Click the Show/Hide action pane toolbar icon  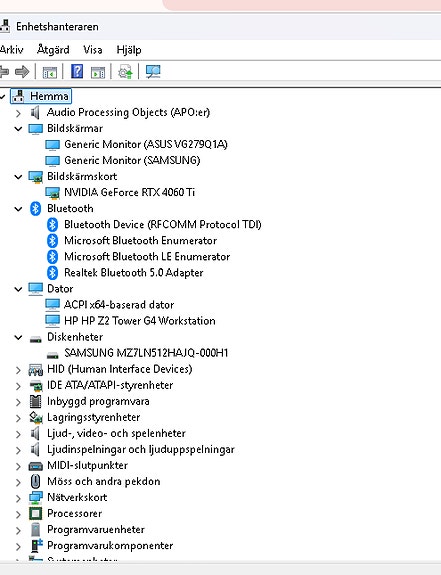98,72
